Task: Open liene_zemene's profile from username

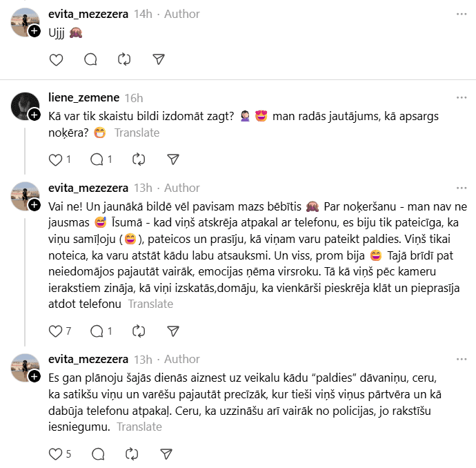Action: tap(83, 97)
